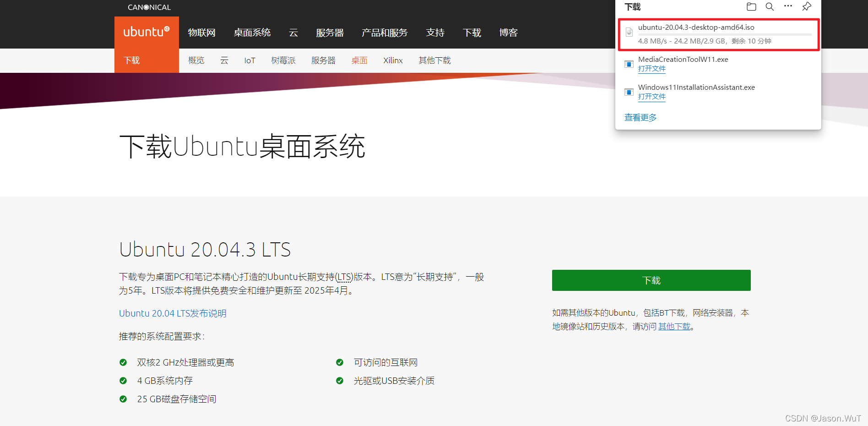Open the 下载 menu in main navigation
The image size is (868, 426).
472,33
